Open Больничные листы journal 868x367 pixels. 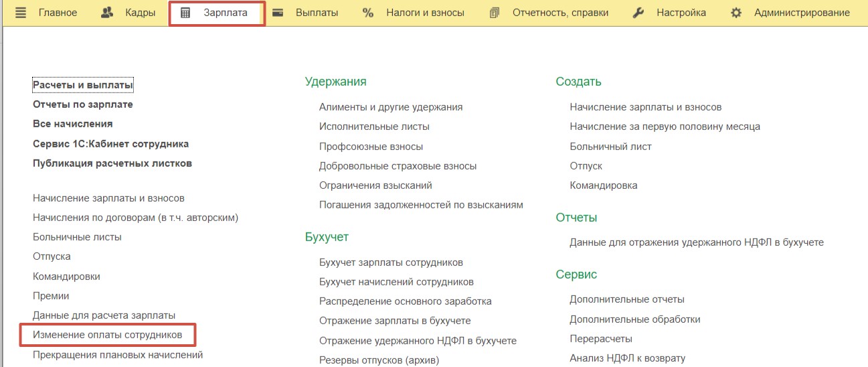77,237
